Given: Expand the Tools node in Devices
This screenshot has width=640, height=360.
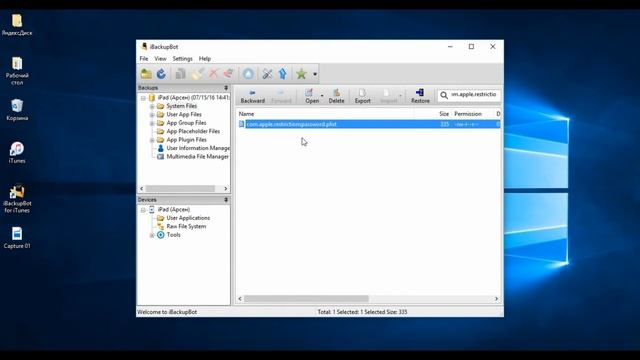Looking at the screenshot, I should coord(152,235).
